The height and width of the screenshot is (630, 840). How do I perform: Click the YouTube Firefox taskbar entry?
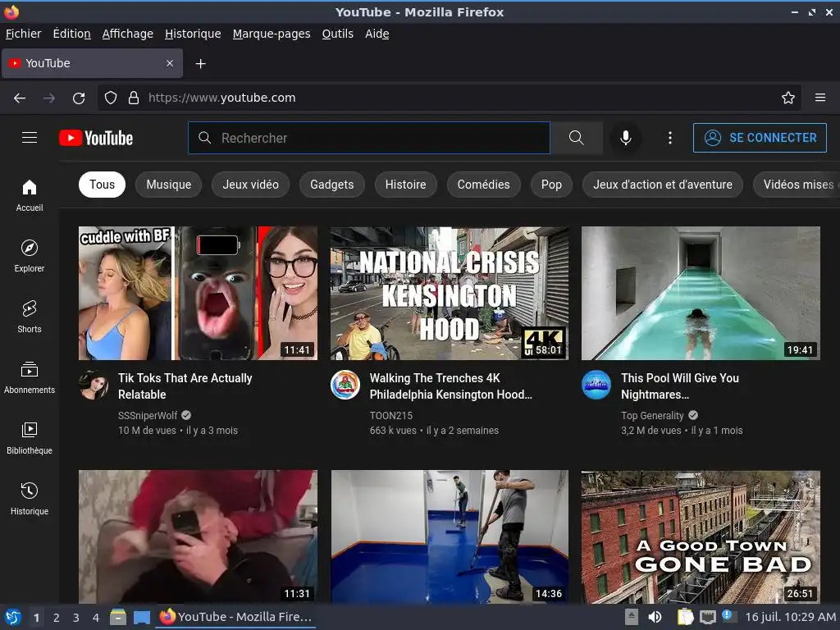(x=236, y=617)
